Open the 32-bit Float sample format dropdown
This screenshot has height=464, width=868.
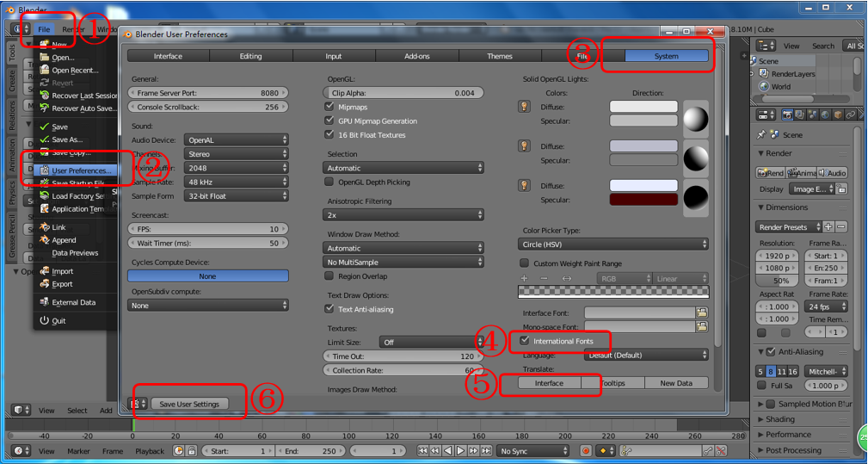point(236,196)
